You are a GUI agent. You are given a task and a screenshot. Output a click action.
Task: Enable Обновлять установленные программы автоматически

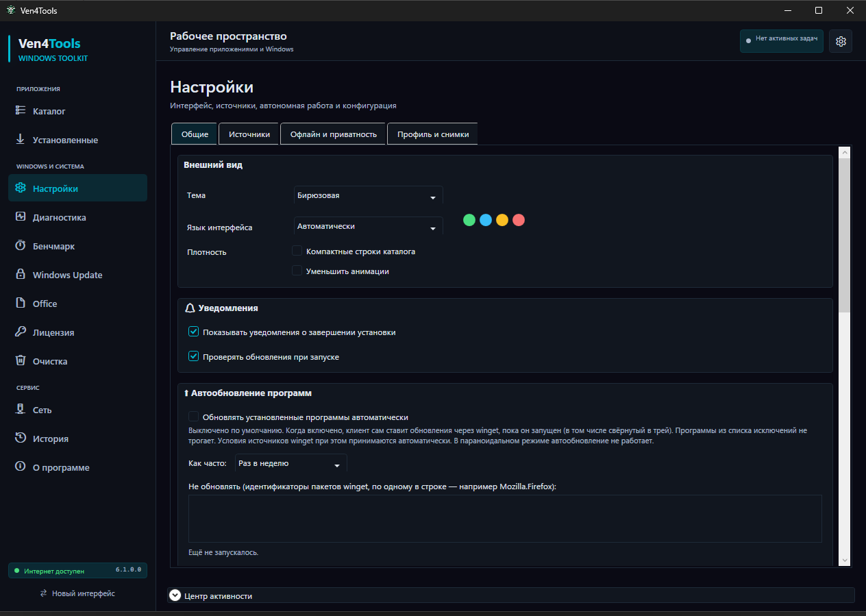point(193,417)
